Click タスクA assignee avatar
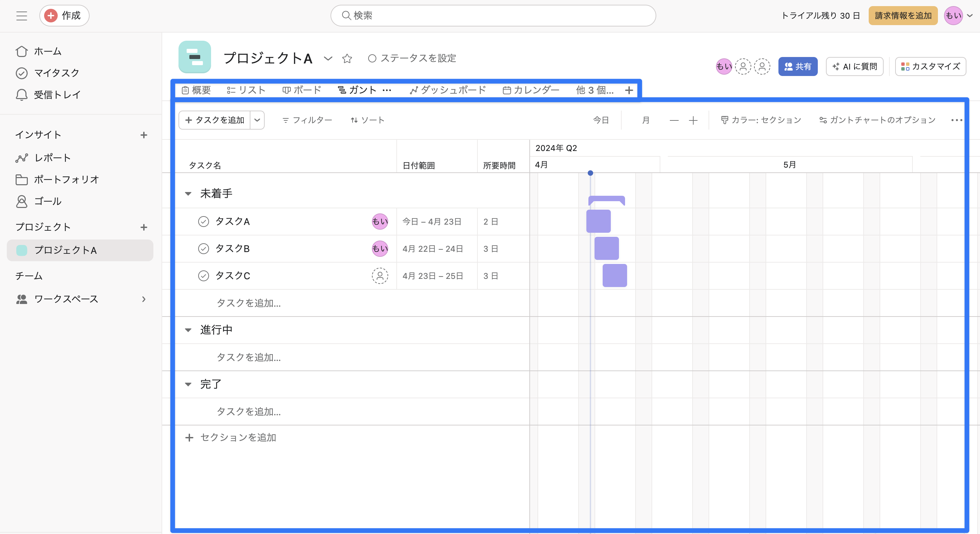The image size is (980, 534). [x=380, y=221]
